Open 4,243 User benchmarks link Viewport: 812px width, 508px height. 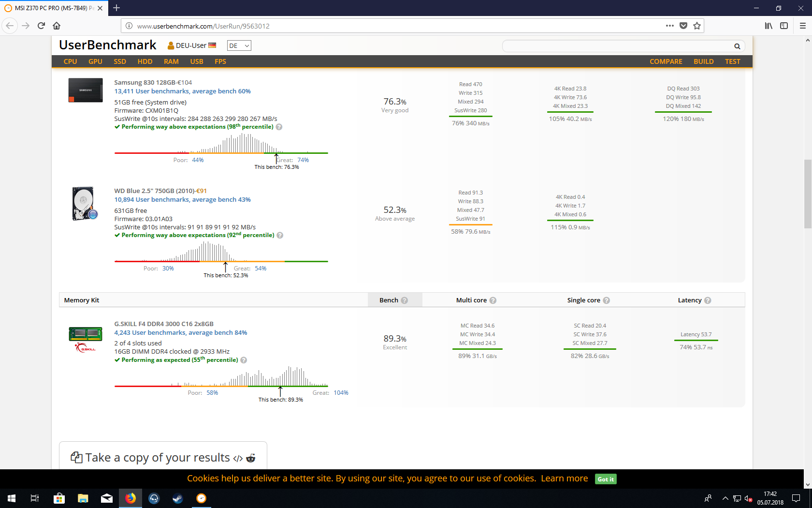point(180,332)
